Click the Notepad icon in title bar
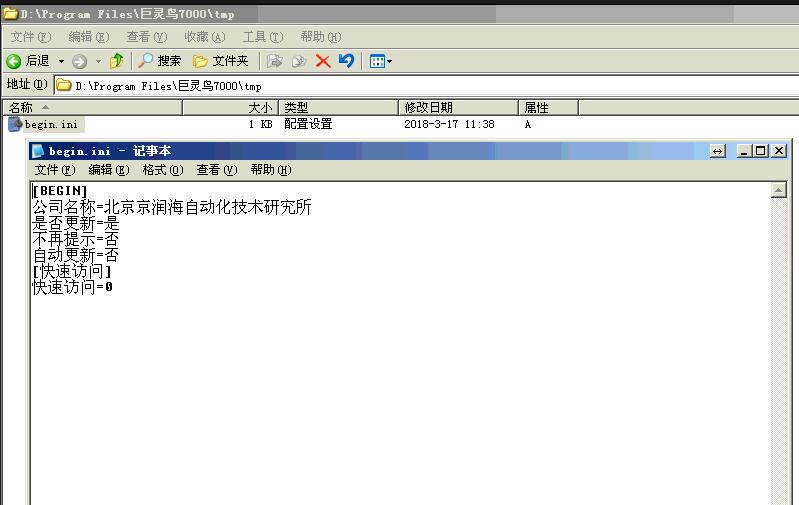 click(x=38, y=151)
